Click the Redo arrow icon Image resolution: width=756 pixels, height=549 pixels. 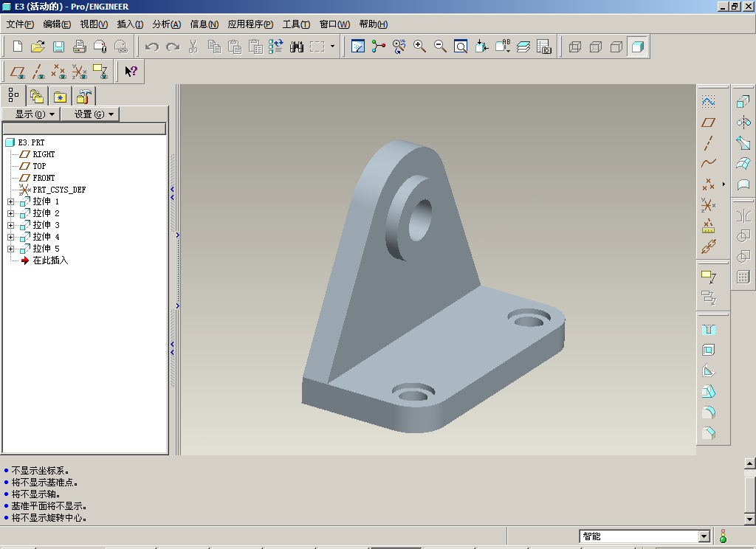[173, 46]
